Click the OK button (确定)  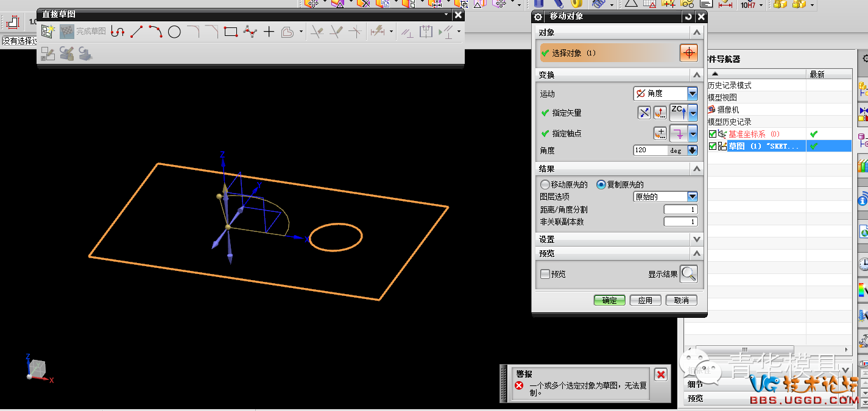(x=610, y=300)
